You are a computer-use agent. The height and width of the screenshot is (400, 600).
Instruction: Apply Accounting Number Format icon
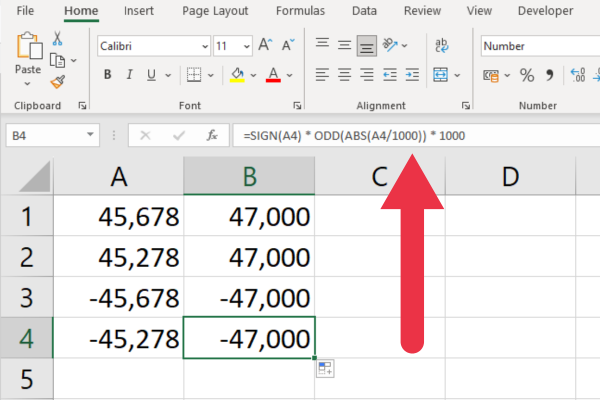(491, 75)
